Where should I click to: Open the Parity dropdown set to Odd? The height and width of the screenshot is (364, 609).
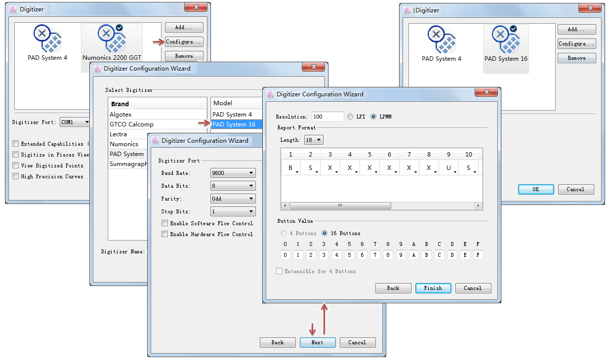click(x=232, y=199)
